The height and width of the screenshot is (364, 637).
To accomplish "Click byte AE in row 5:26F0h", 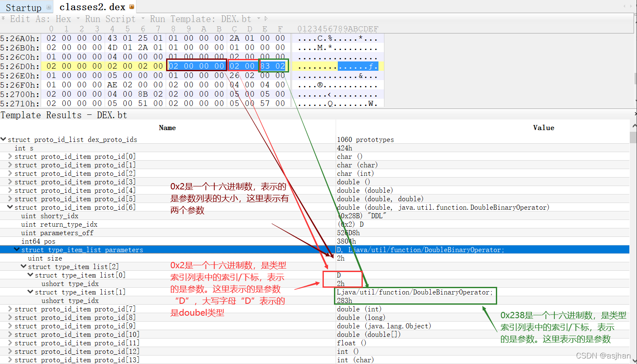I will pyautogui.click(x=112, y=85).
